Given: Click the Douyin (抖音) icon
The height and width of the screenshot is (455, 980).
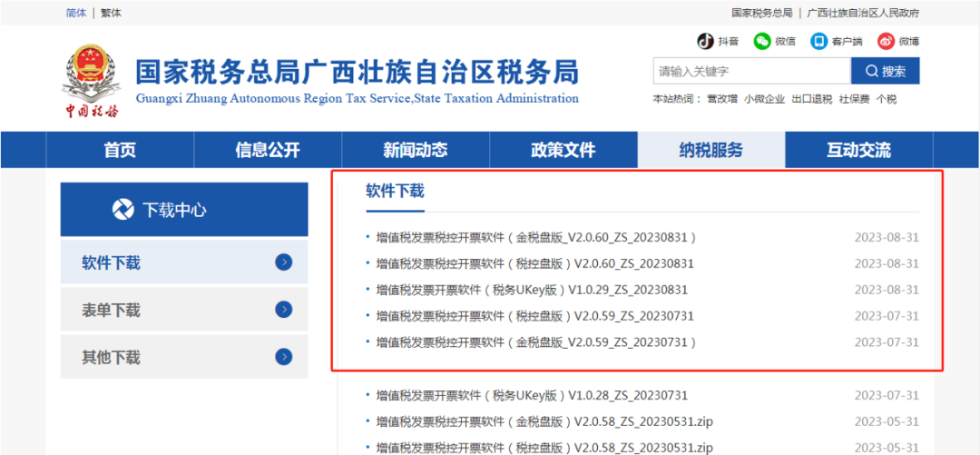Looking at the screenshot, I should pyautogui.click(x=705, y=41).
